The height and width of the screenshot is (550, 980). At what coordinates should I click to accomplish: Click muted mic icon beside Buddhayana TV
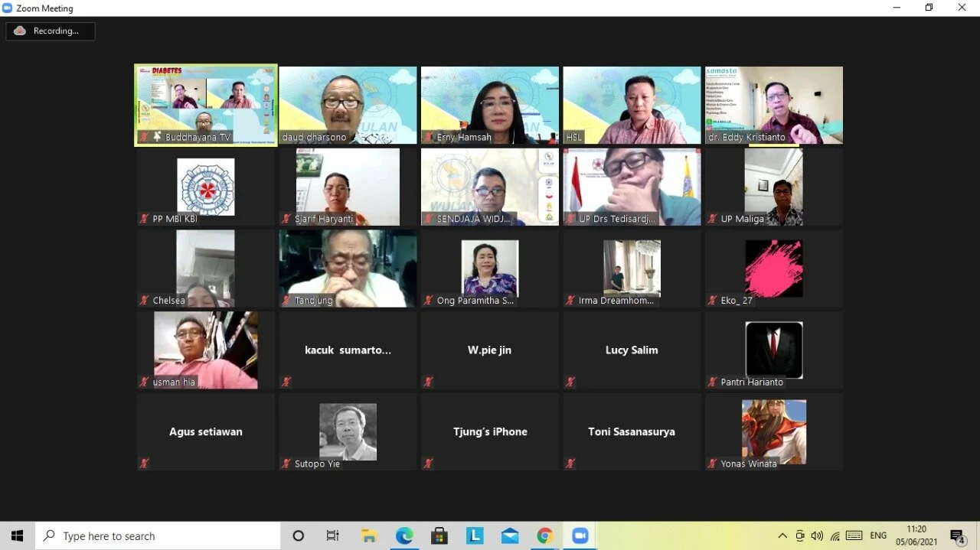point(144,137)
